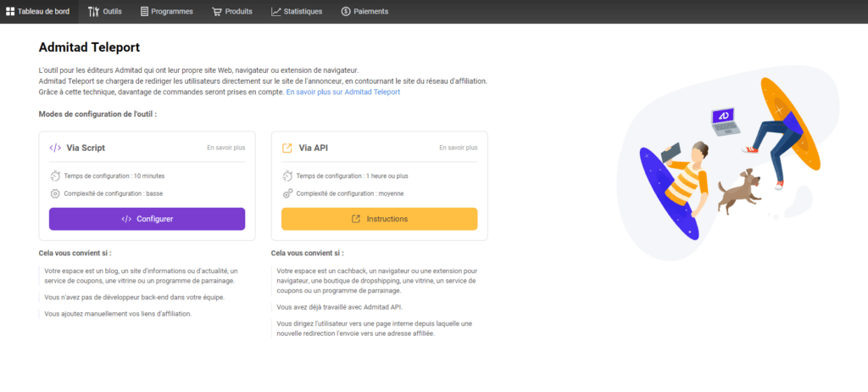Click the Admitad Teleport page title
Viewport: 868px width, 392px height.
point(89,48)
